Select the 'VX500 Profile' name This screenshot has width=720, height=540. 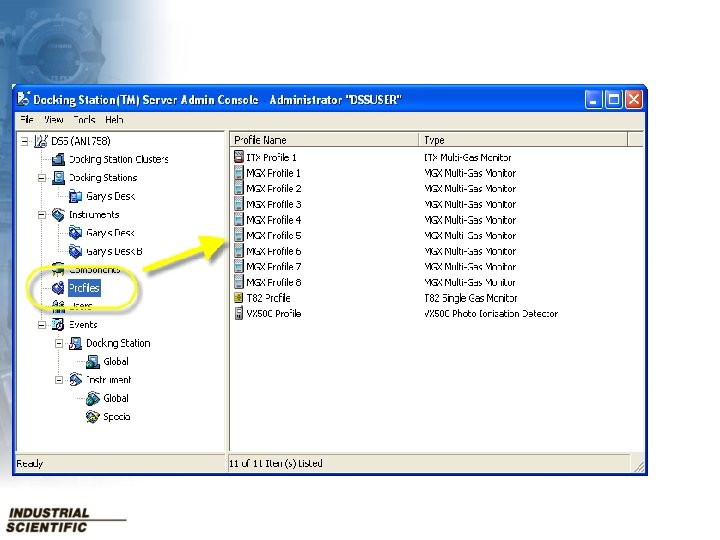click(x=274, y=313)
